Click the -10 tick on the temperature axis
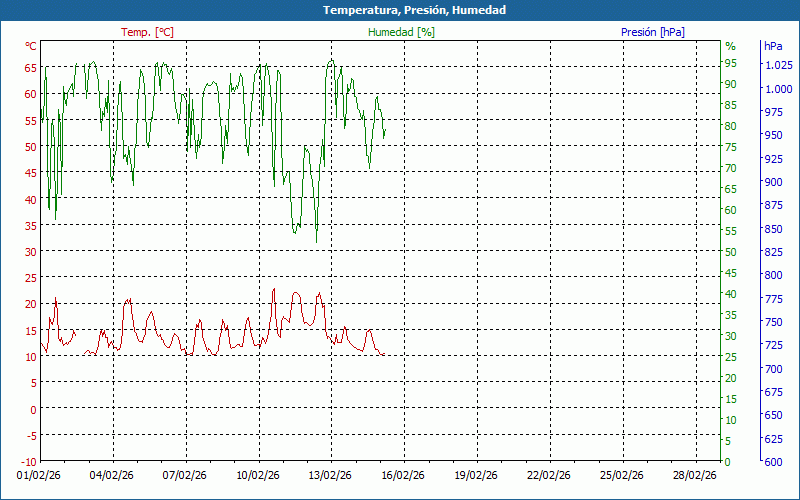 [x=28, y=461]
